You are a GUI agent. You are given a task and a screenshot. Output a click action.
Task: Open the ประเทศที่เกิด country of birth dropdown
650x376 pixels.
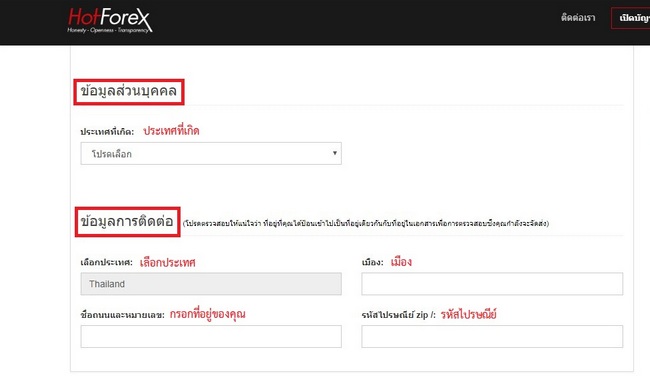pos(211,154)
